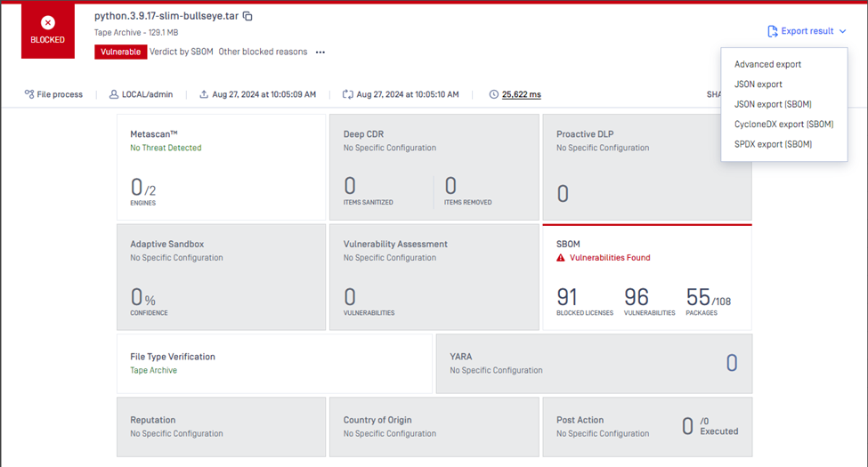Image resolution: width=868 pixels, height=467 pixels.
Task: Click the Vulnerable verdict badge
Action: click(x=119, y=52)
